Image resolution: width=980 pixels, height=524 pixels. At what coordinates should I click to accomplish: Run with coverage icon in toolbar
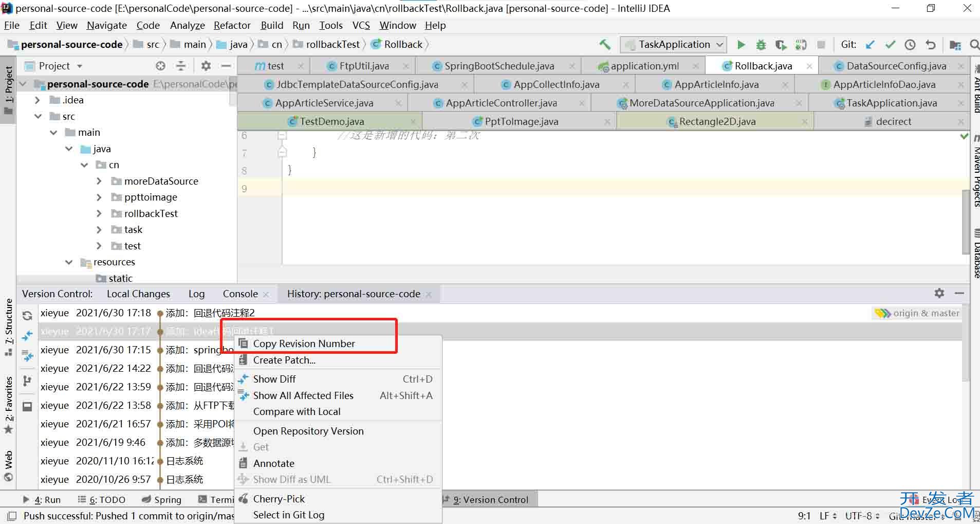[781, 45]
